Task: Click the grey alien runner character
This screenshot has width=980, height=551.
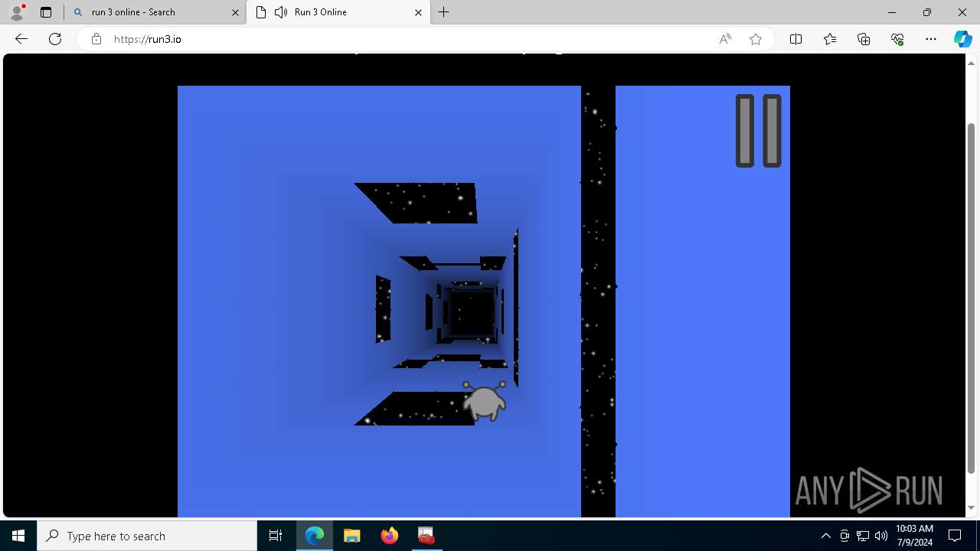Action: click(484, 400)
